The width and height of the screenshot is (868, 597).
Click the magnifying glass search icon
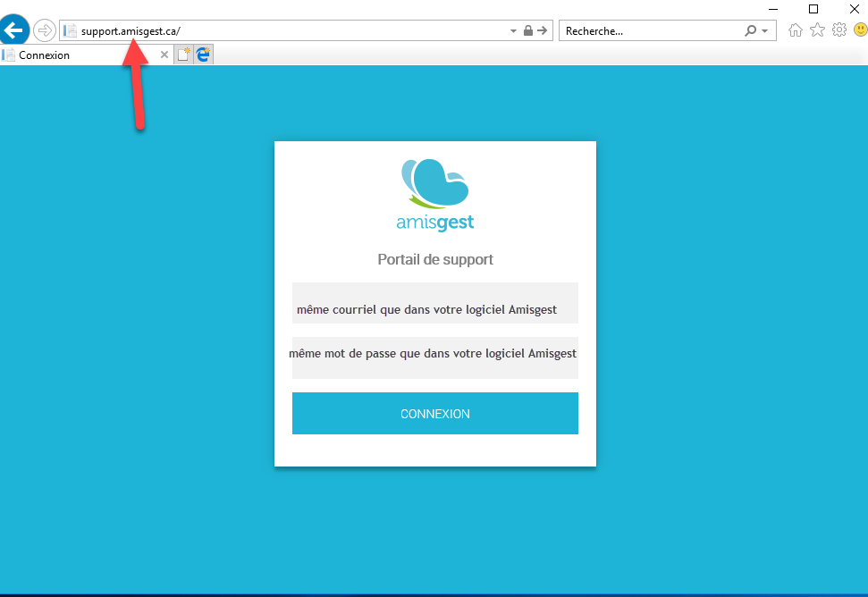pyautogui.click(x=750, y=31)
